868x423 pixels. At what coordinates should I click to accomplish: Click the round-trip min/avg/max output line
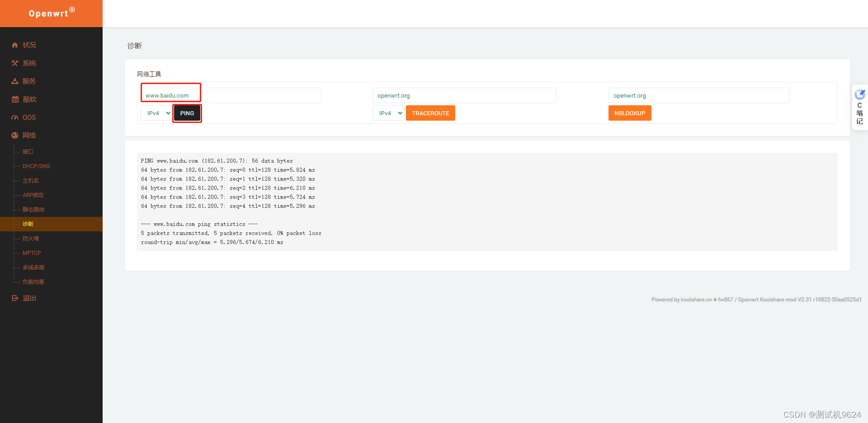tap(212, 242)
